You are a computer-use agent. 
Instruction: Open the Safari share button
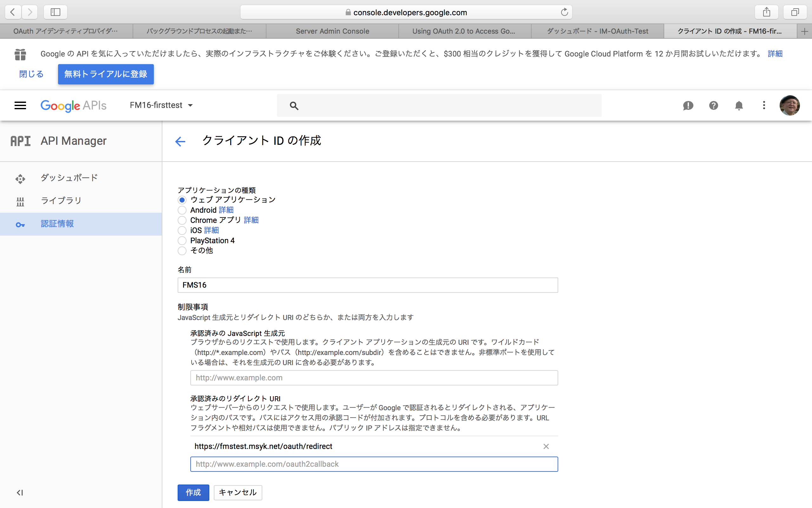tap(766, 12)
